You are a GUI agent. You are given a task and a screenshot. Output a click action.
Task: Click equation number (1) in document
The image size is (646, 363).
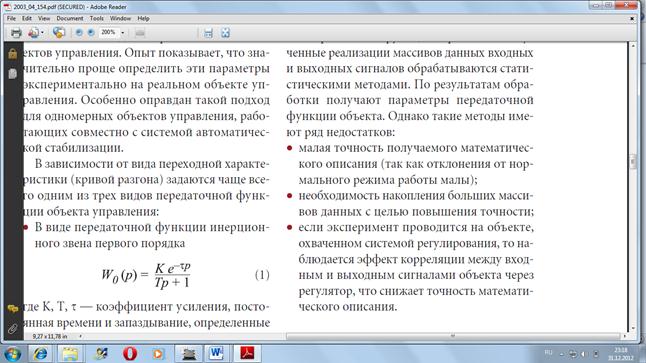tap(262, 274)
